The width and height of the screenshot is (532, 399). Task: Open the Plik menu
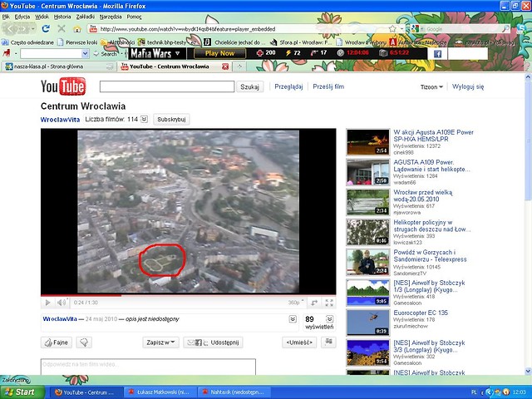(x=6, y=17)
